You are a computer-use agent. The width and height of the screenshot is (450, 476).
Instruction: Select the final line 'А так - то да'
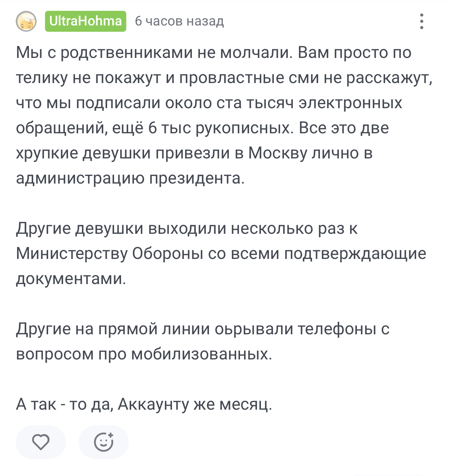[x=144, y=404]
